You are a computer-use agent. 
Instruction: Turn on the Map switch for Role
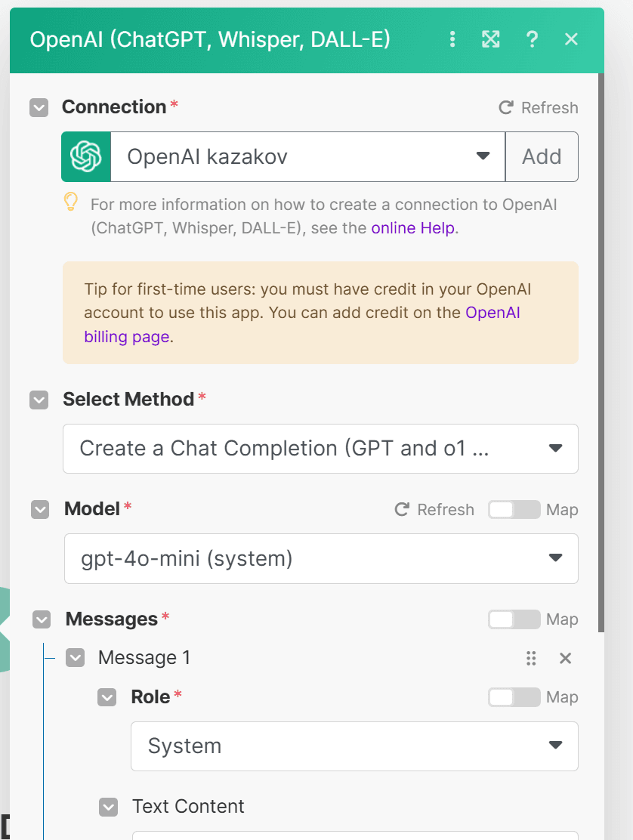514,697
